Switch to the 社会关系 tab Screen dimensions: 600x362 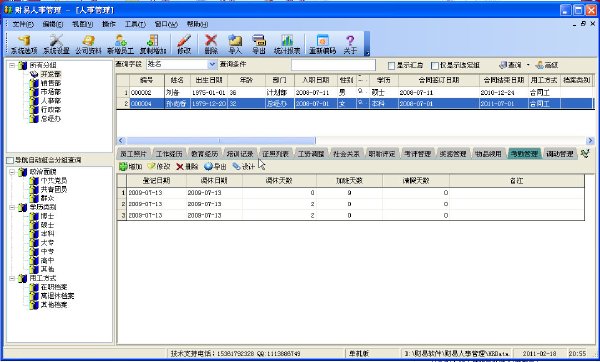pos(346,153)
